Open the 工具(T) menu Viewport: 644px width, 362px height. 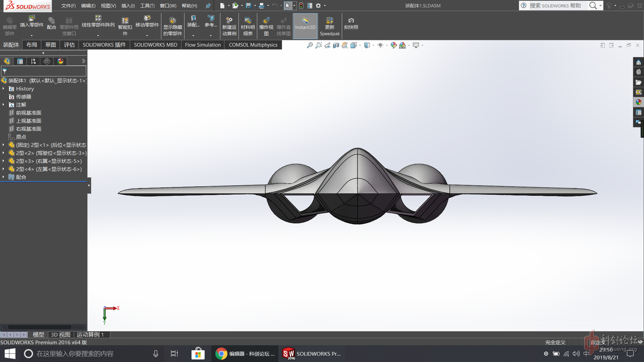click(x=147, y=6)
